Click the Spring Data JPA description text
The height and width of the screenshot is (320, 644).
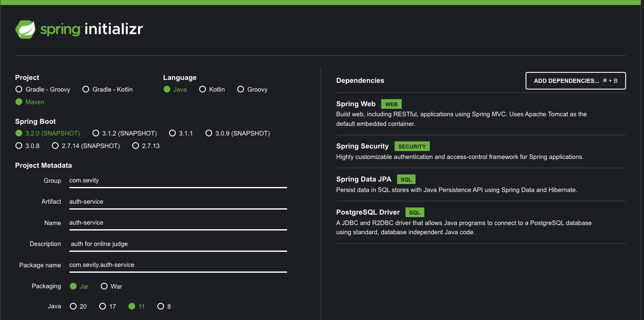457,190
